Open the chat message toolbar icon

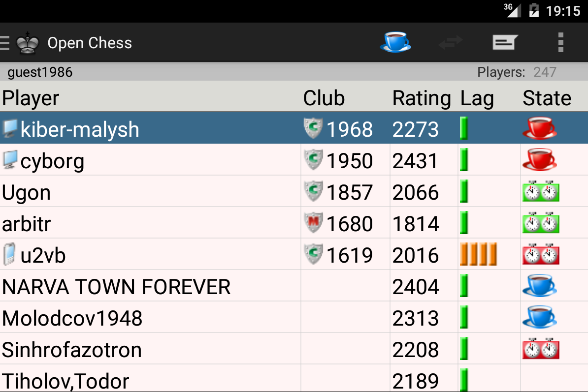pyautogui.click(x=505, y=42)
